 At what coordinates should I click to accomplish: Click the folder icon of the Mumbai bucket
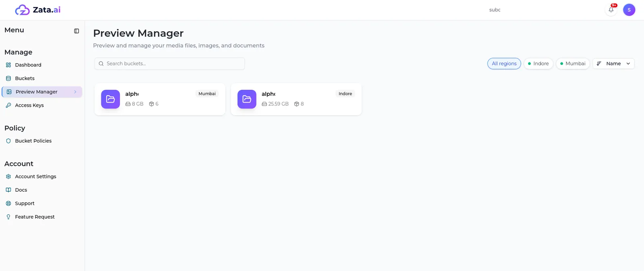[110, 99]
